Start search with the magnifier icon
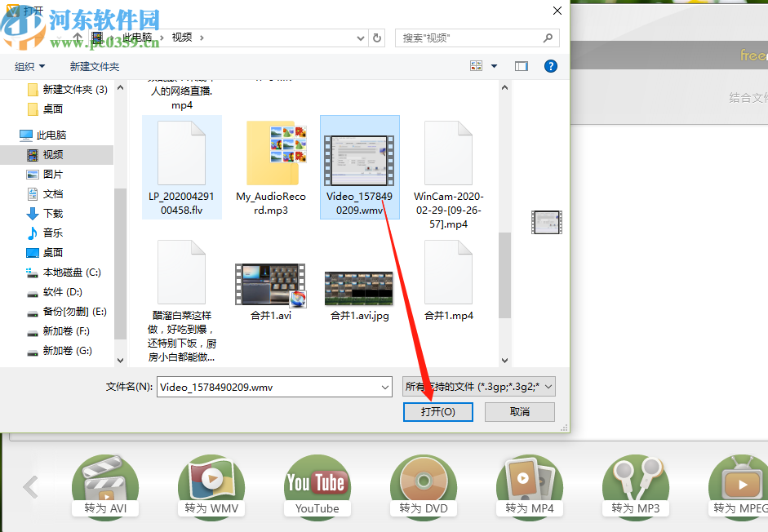 548,38
